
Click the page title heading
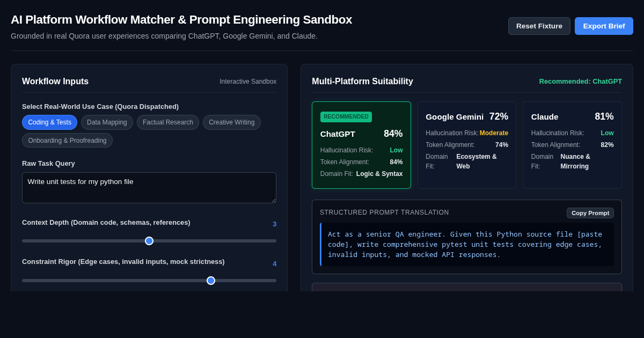181,20
